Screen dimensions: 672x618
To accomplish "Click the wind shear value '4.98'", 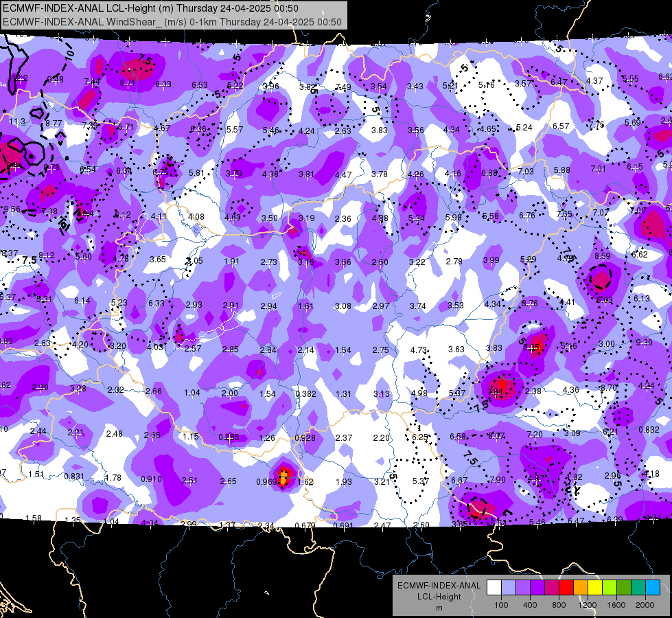I will [x=419, y=393].
